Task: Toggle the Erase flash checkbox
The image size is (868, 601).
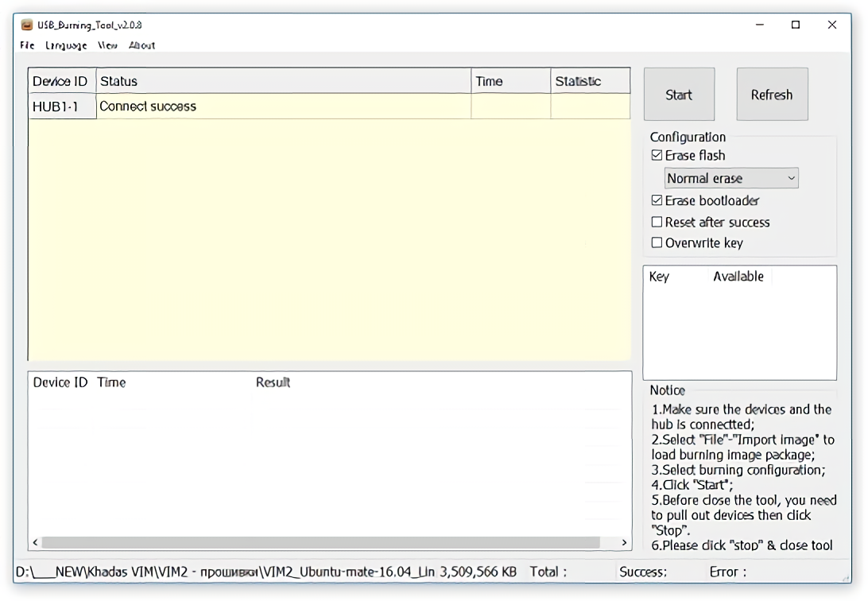Action: [657, 156]
